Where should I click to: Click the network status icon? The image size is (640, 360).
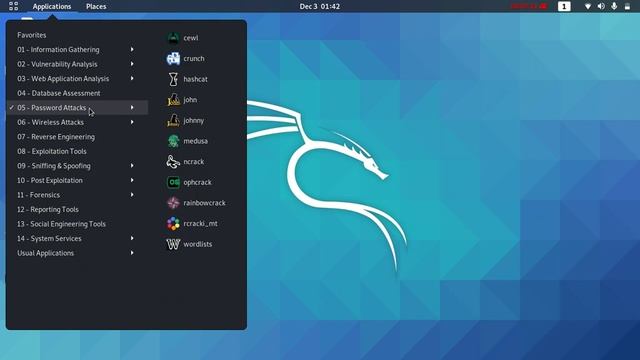pos(588,6)
